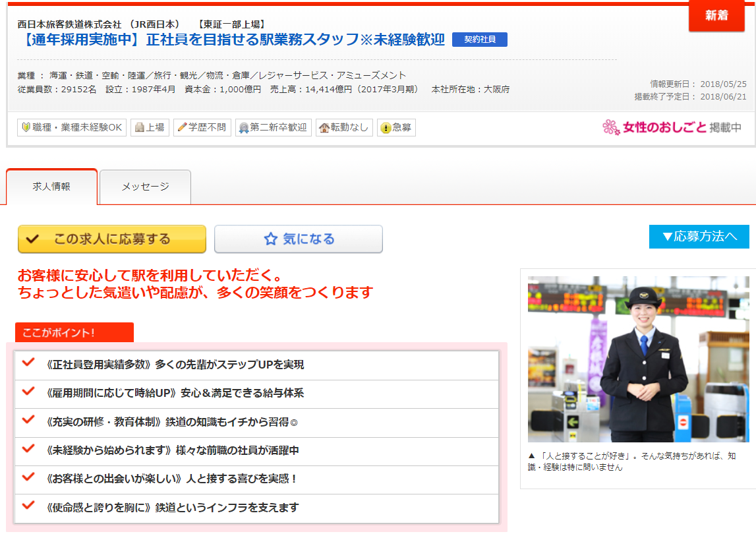Image resolution: width=756 pixels, height=536 pixels.
Task: Click the 新着 red badge
Action: [x=716, y=16]
